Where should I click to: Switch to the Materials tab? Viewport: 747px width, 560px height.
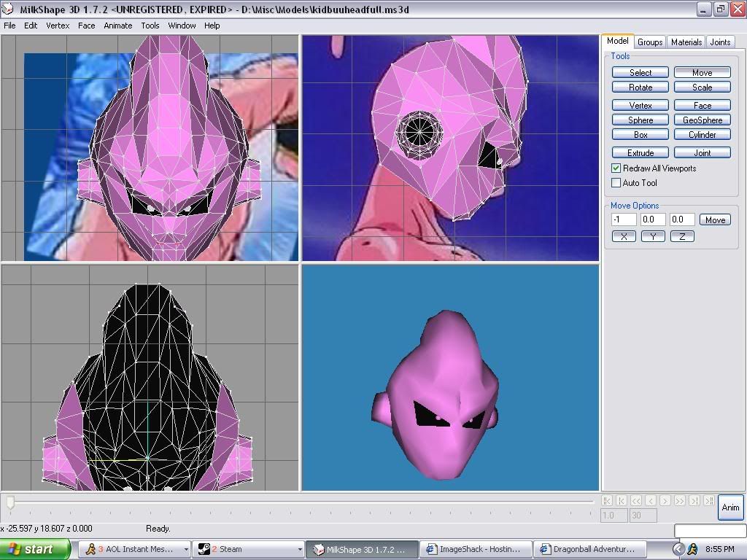point(686,42)
